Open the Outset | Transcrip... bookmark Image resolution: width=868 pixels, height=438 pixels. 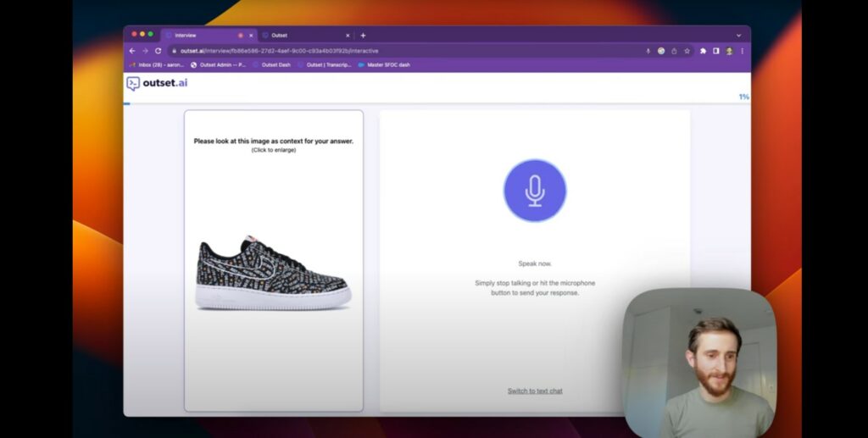[325, 64]
